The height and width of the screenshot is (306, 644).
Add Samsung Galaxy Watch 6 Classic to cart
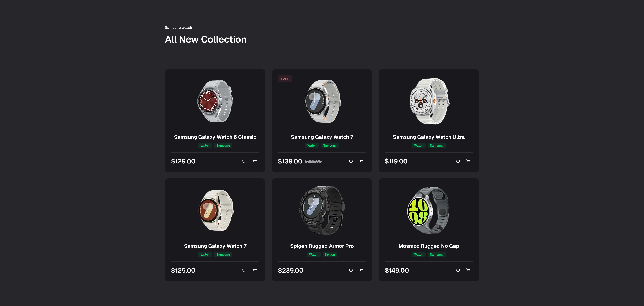pos(254,161)
